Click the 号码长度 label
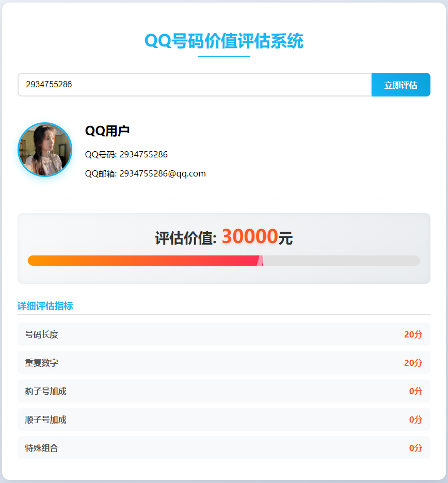Viewport: 448px width, 483px height. click(x=42, y=334)
